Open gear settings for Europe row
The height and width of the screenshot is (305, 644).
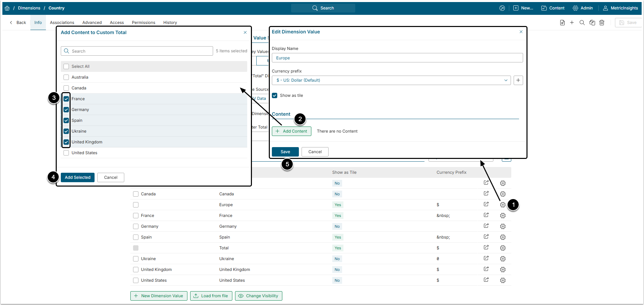point(503,205)
